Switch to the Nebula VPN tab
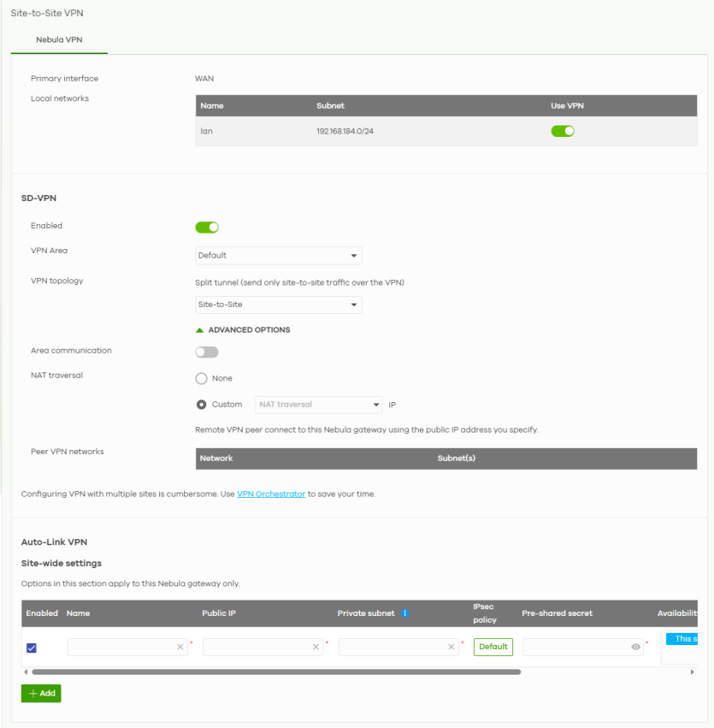The image size is (714, 728). click(x=59, y=39)
